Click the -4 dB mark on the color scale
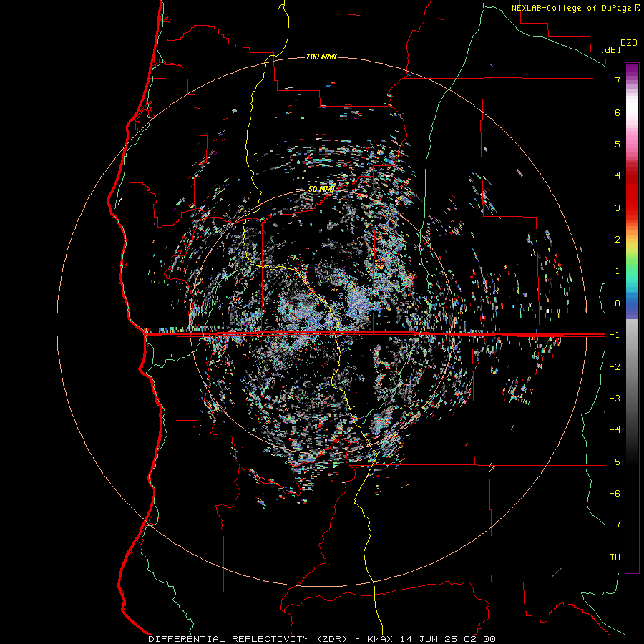Viewport: 644px width, 644px height. pyautogui.click(x=615, y=430)
